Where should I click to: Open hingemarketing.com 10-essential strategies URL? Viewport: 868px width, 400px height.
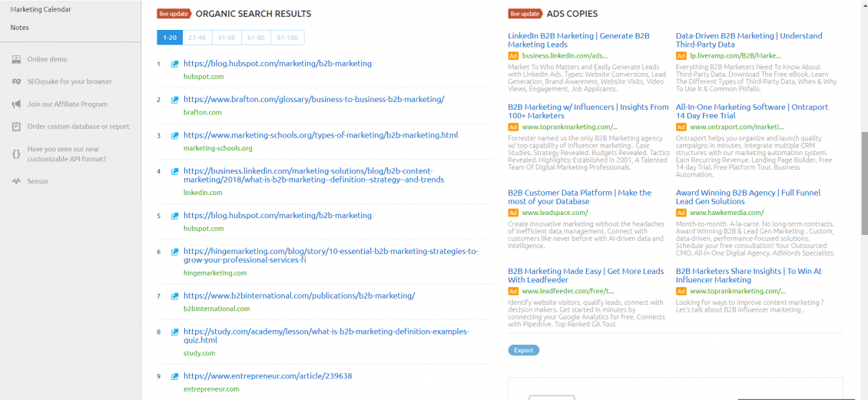pyautogui.click(x=330, y=256)
